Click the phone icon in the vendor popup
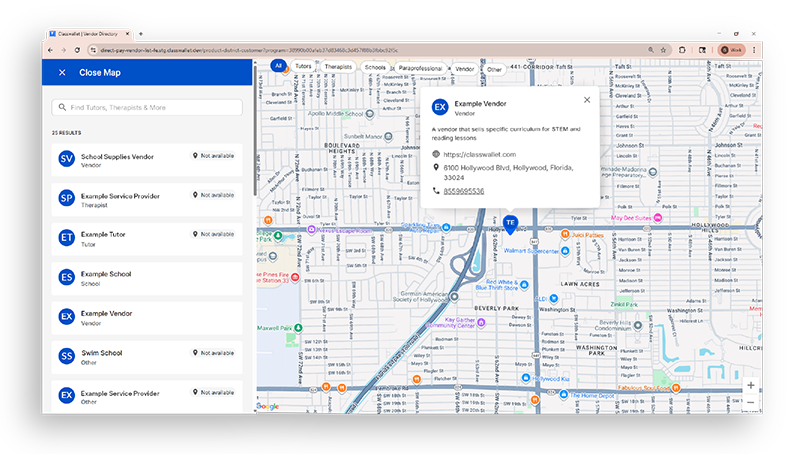This screenshot has width=800, height=454. (x=436, y=191)
